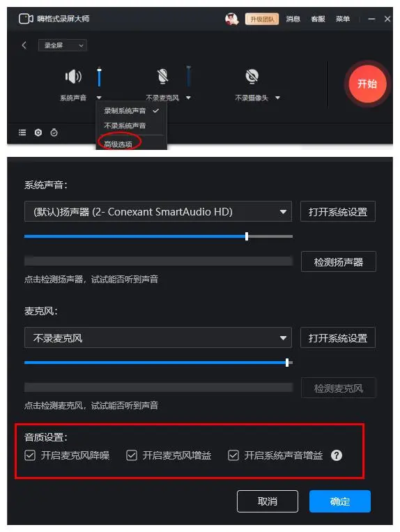Go back using the left arrow
400x532 pixels.
point(24,45)
